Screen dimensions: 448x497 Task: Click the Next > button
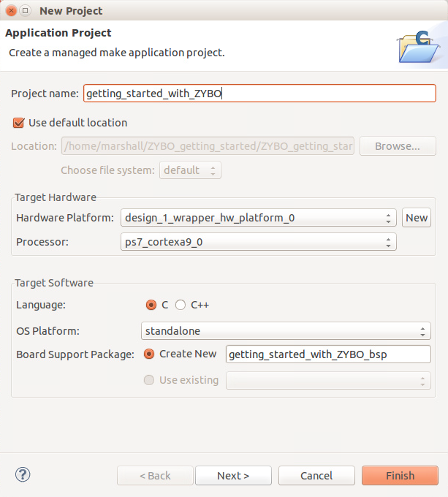tap(233, 476)
